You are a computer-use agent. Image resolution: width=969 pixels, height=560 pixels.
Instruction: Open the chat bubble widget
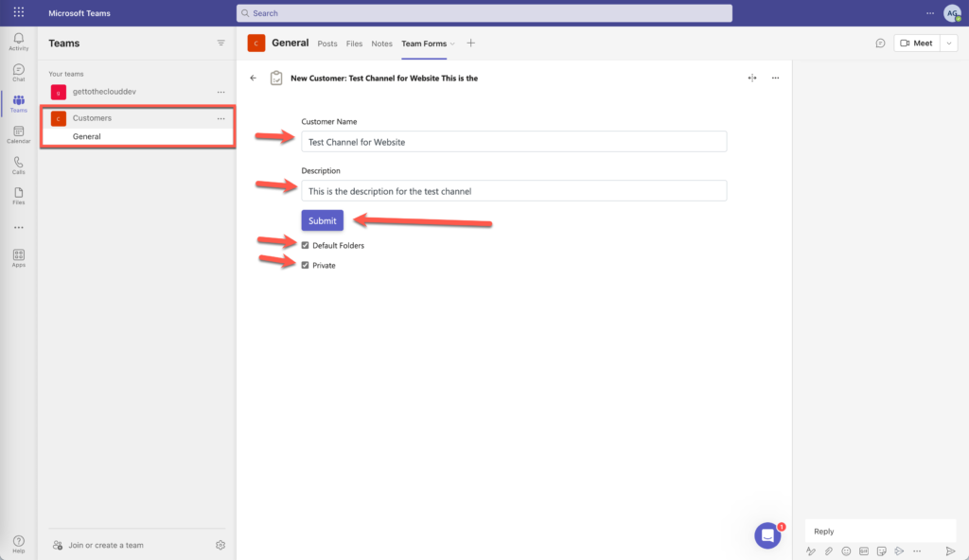(x=767, y=535)
